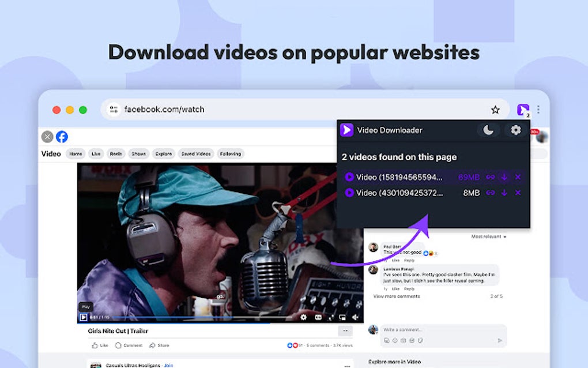Open the Live section
Screen dimensions: 588x368
(96, 153)
